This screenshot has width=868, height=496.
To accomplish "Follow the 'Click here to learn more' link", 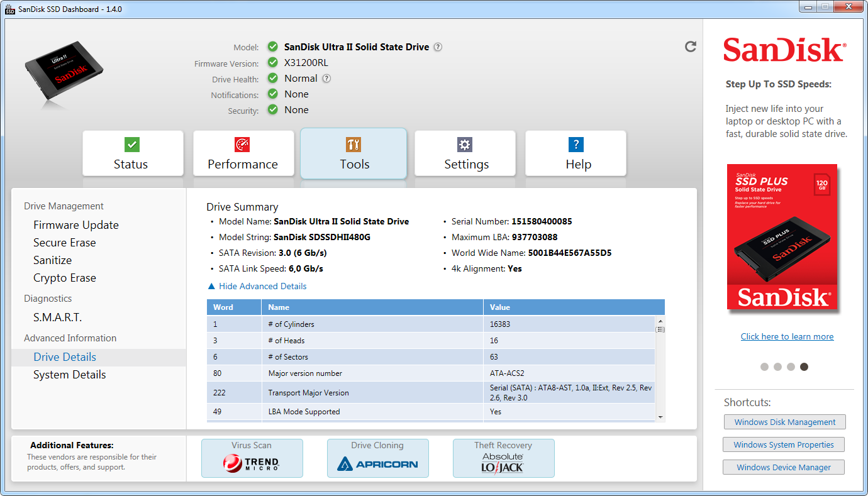I will [x=787, y=336].
